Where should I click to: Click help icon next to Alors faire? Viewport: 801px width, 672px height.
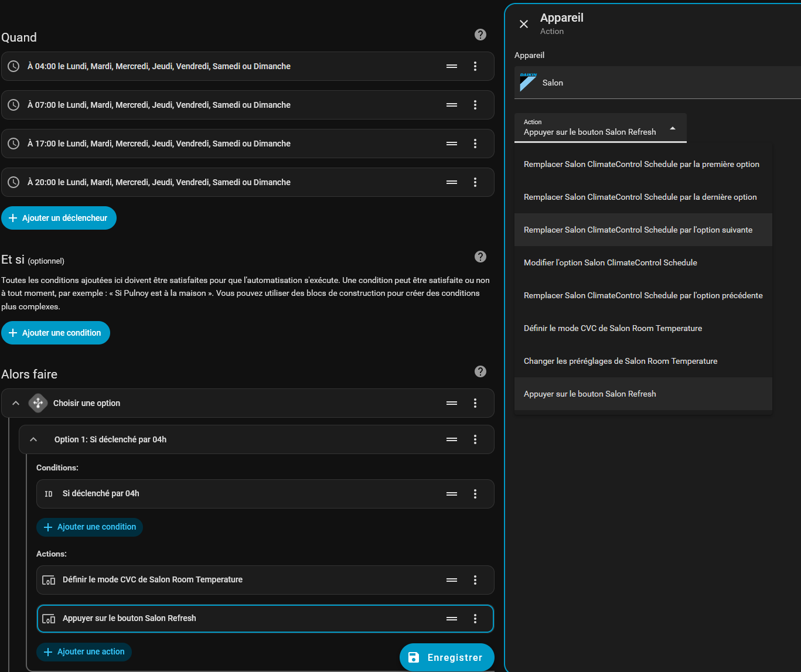[x=480, y=371]
